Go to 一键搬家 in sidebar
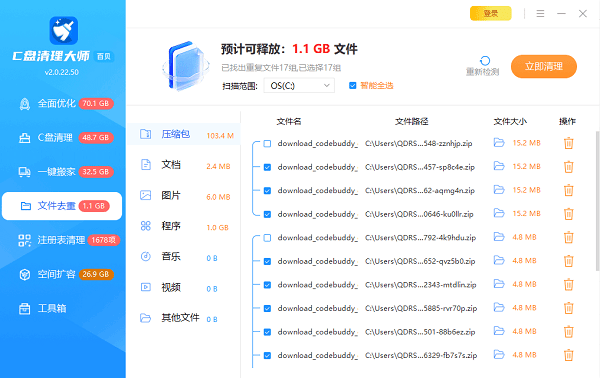This screenshot has height=378, width=600. [x=62, y=172]
